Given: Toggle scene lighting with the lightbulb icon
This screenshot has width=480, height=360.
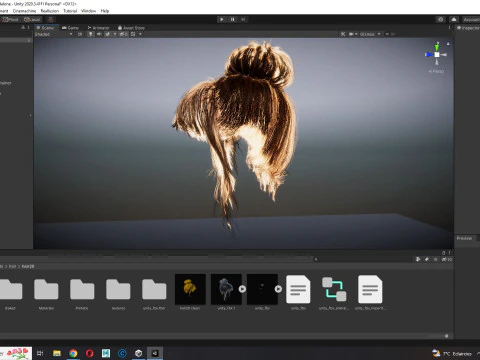Looking at the screenshot, I should coord(90,34).
